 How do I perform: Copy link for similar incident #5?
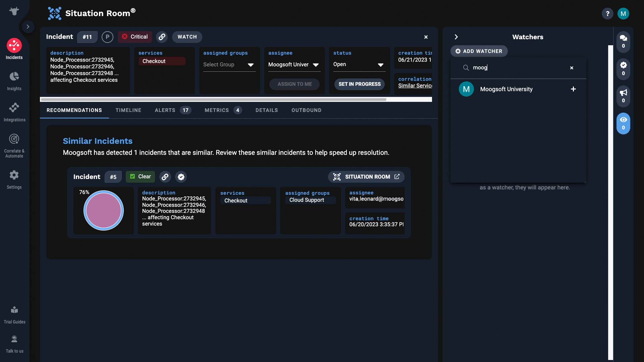tap(165, 177)
